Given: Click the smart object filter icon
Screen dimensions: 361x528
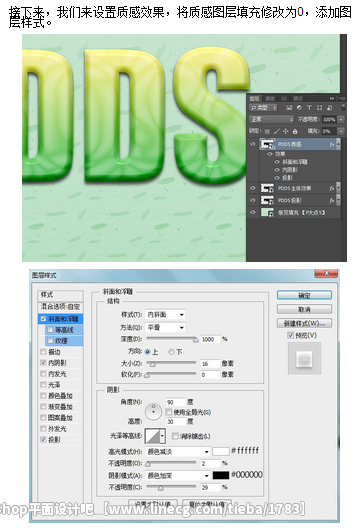Looking at the screenshot, I should tap(329, 108).
